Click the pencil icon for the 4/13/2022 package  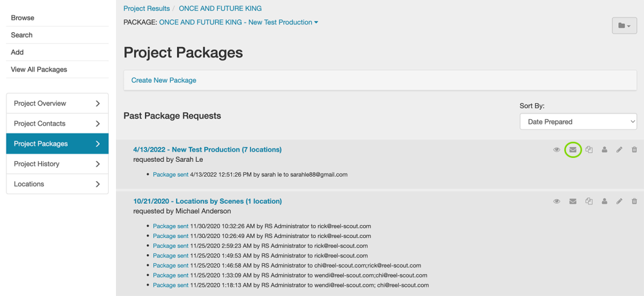pos(619,150)
